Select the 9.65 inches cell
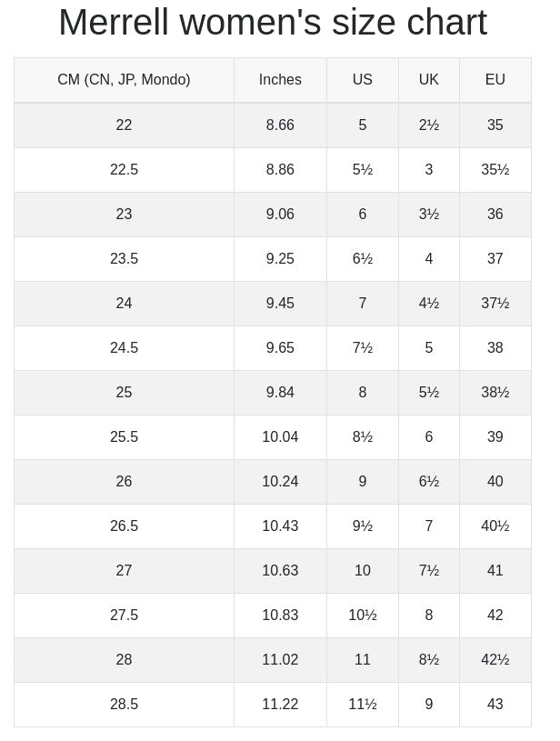This screenshot has width=560, height=741. point(280,348)
